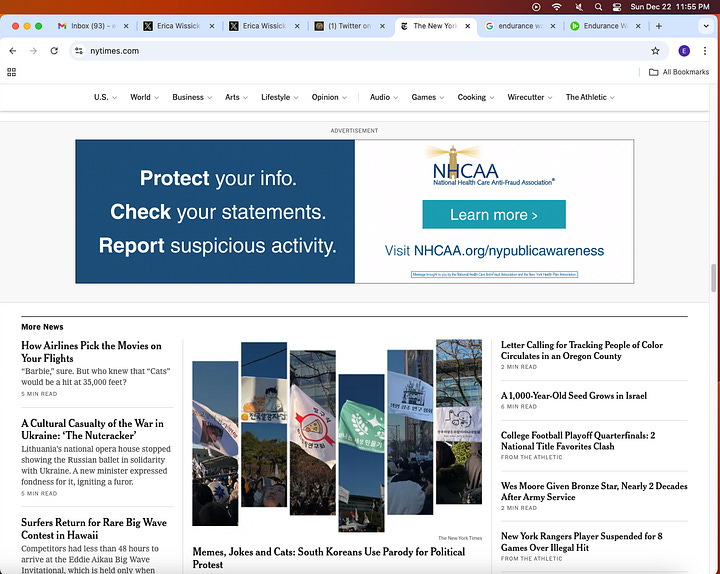Open The Athletic nav item

click(x=590, y=97)
